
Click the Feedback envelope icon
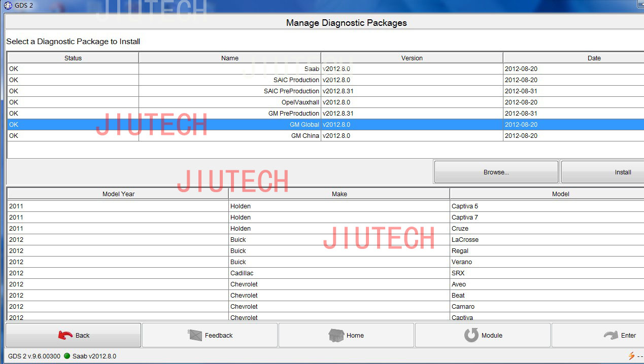195,335
